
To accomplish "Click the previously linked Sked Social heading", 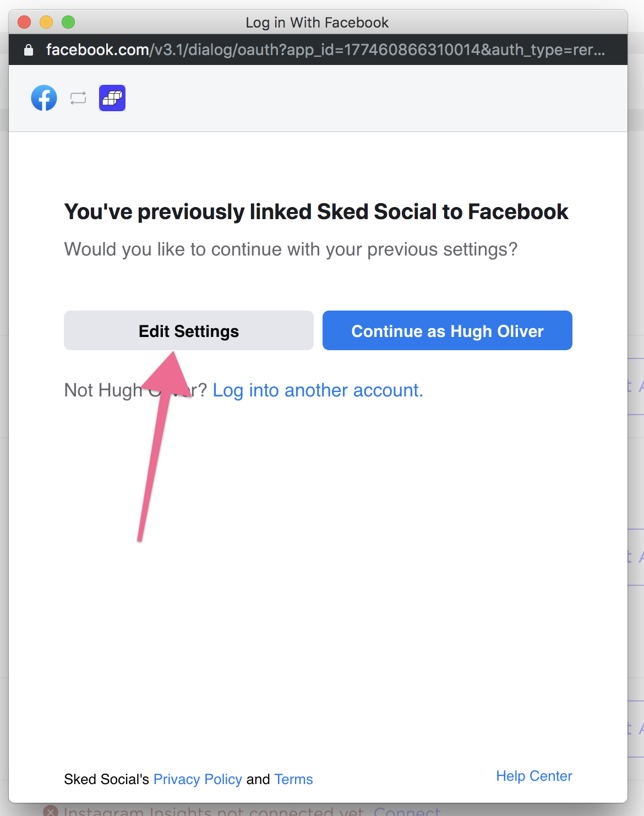I will (x=316, y=212).
